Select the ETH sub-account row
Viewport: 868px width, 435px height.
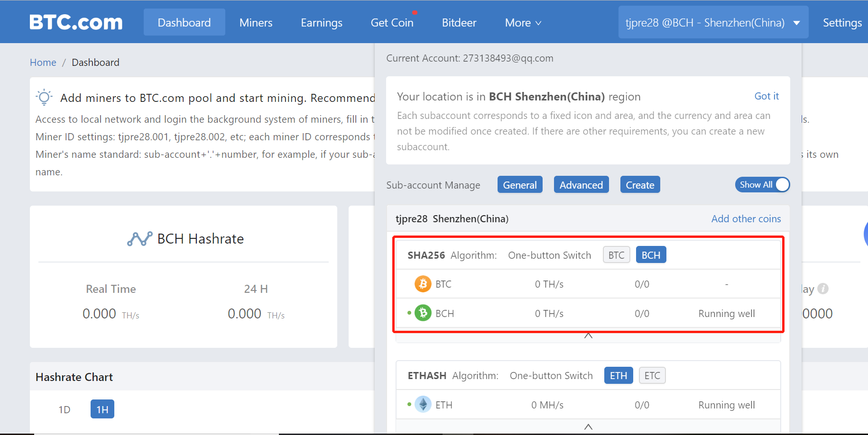[x=588, y=404]
